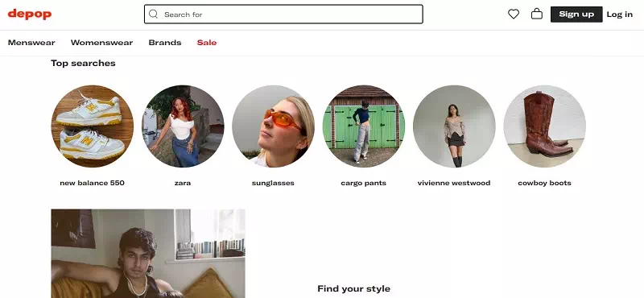Click the 'new balance 550' label
This screenshot has height=298, width=644.
[92, 183]
